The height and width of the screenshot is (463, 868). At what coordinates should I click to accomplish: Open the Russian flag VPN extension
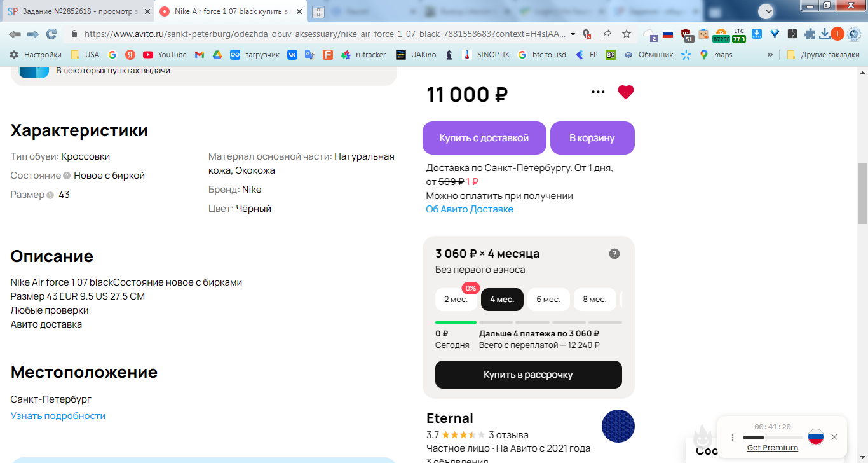(667, 34)
